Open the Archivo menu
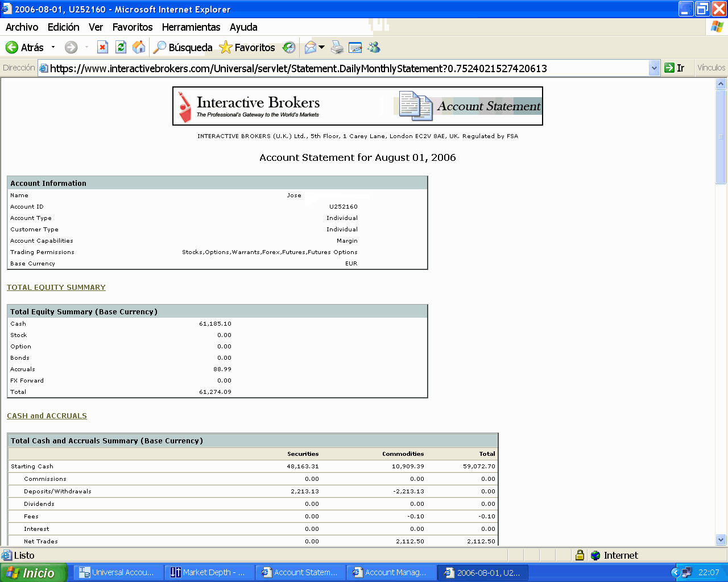The image size is (728, 582). 22,27
